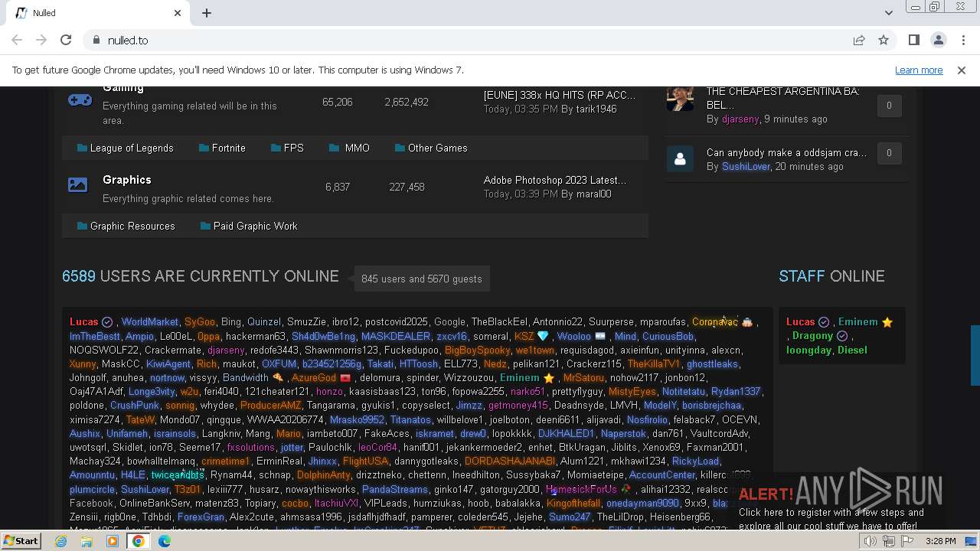Click the reply count next to the oddsjam topic

click(x=889, y=152)
